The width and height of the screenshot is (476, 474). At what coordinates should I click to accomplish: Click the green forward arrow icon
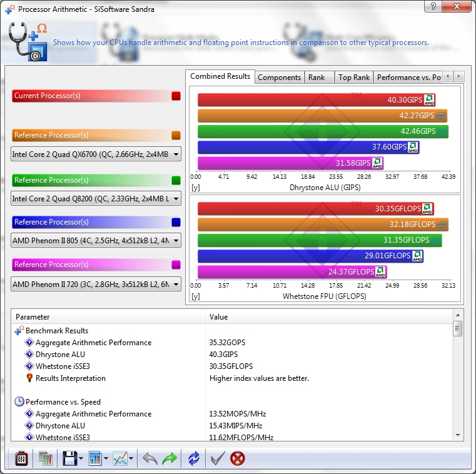(x=170, y=458)
